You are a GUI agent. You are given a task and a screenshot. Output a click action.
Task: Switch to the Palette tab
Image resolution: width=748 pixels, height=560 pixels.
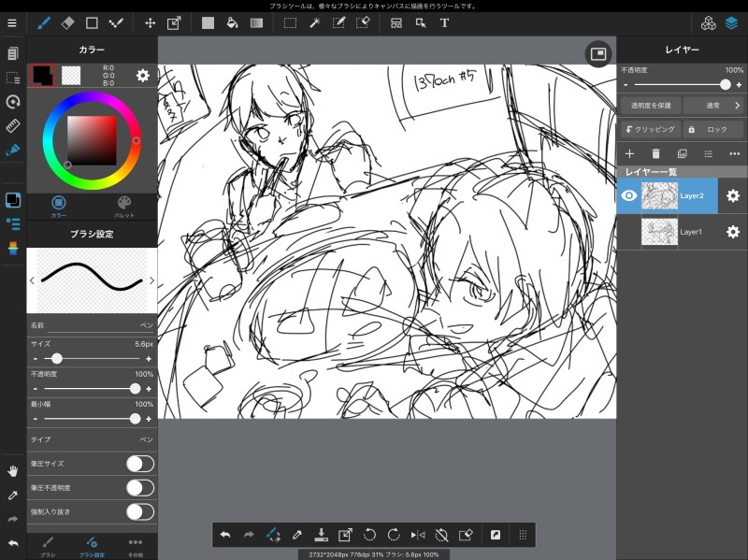(x=124, y=207)
